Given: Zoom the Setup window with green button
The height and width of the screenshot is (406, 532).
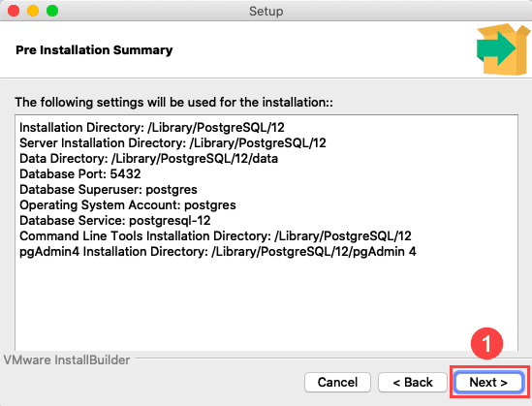Looking at the screenshot, I should point(52,11).
